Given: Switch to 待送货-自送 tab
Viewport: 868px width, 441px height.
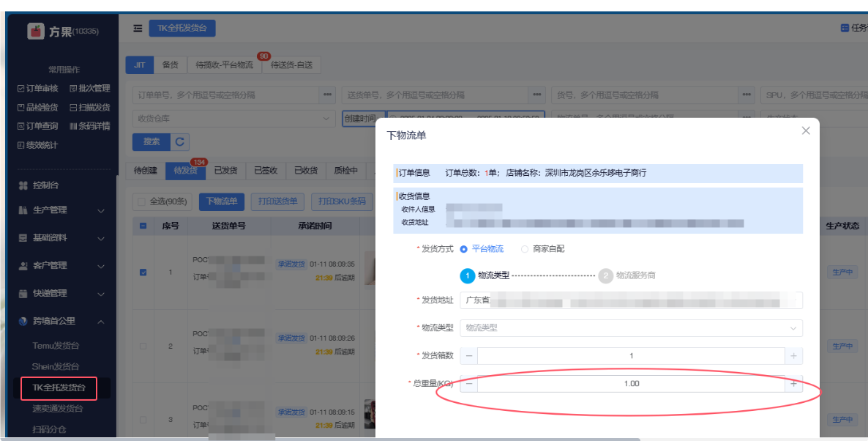Looking at the screenshot, I should coord(291,64).
